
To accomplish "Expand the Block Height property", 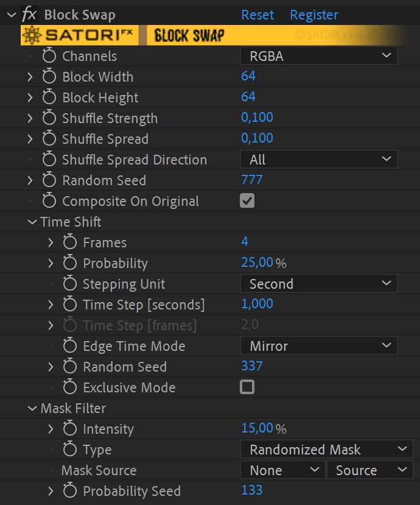I will click(x=30, y=97).
